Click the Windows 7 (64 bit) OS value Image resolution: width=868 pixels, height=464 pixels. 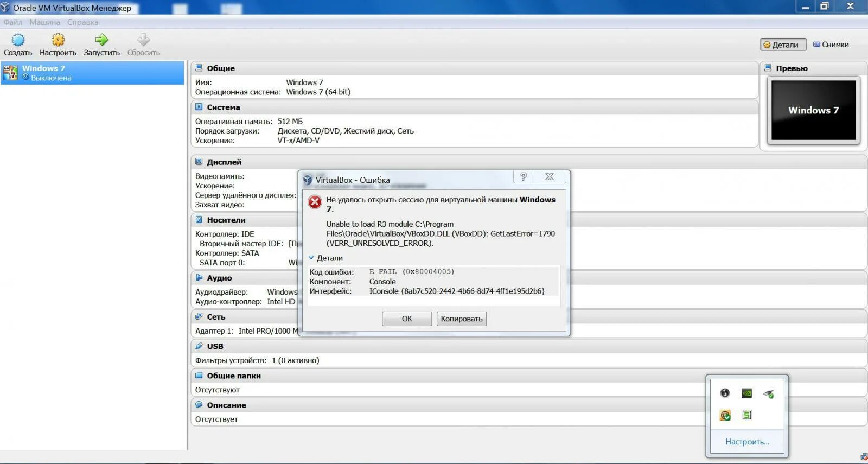point(318,92)
